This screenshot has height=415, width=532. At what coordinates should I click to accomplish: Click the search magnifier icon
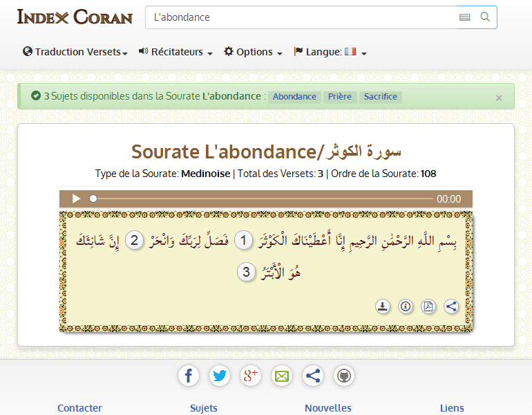[x=485, y=17]
